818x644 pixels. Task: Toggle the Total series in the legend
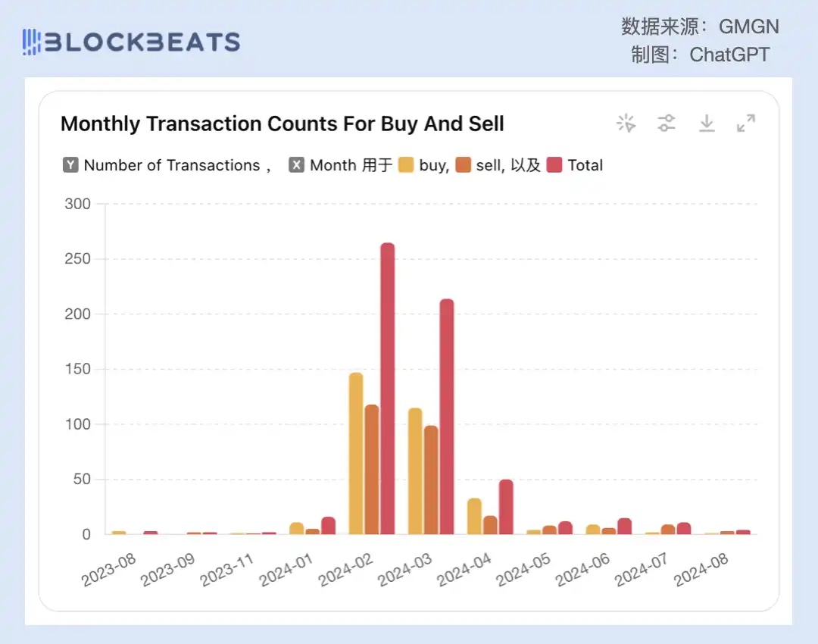click(585, 165)
